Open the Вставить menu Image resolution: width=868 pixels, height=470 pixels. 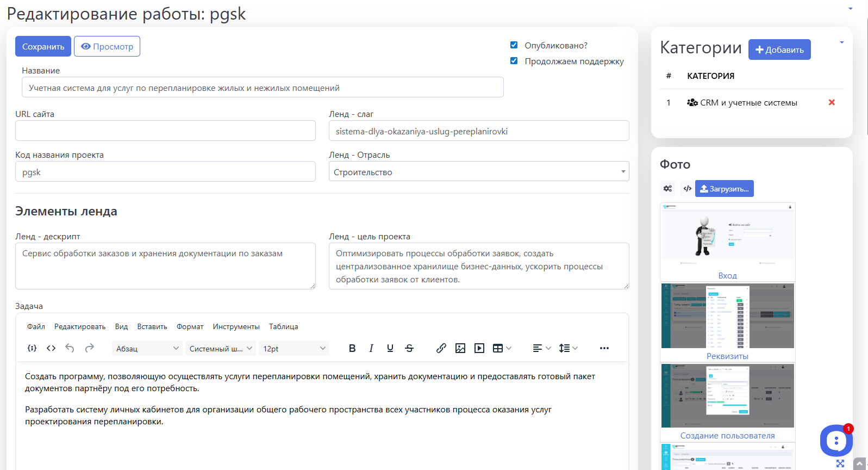pyautogui.click(x=152, y=326)
